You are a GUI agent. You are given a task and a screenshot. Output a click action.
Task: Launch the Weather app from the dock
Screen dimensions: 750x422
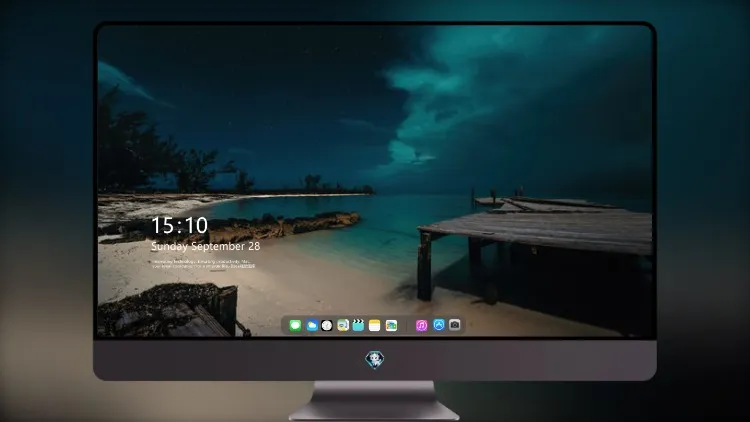point(312,326)
